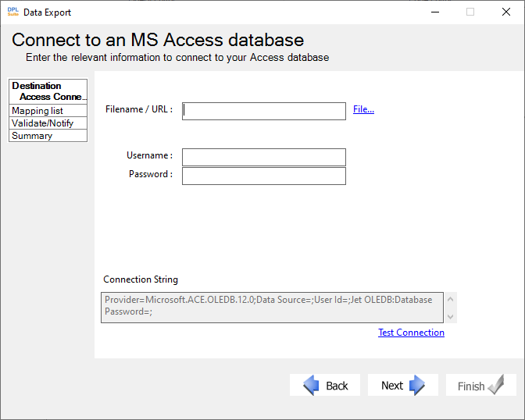Click into the Username field
This screenshot has width=525, height=420.
tap(264, 157)
